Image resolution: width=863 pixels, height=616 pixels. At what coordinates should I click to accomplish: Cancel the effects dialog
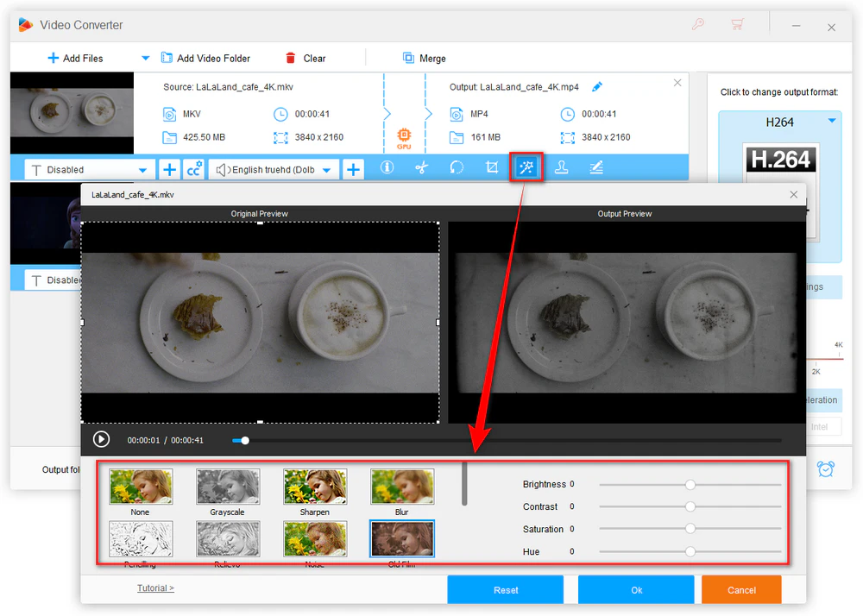click(x=741, y=589)
